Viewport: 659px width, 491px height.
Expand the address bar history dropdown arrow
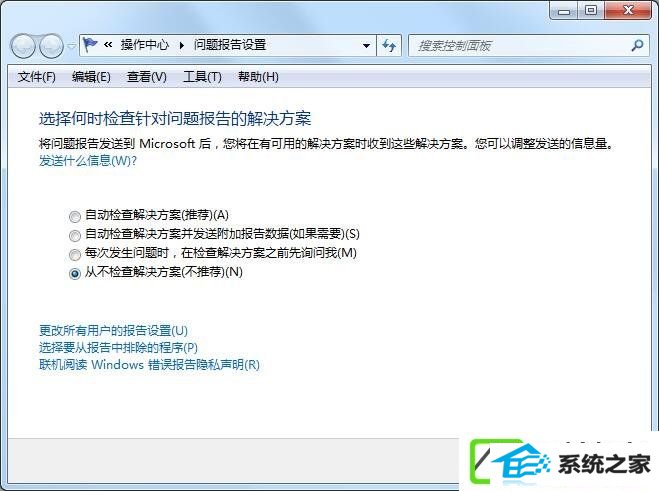point(366,45)
